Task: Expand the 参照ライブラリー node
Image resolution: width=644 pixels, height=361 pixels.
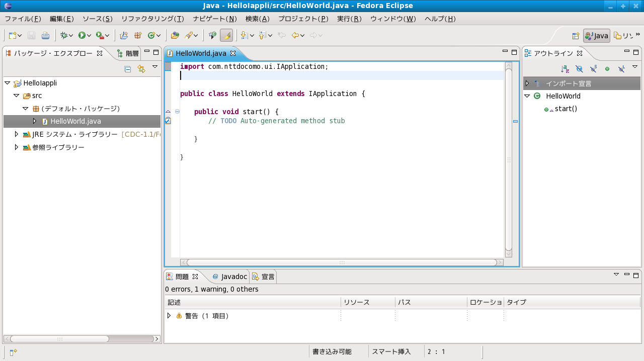Action: pyautogui.click(x=16, y=147)
